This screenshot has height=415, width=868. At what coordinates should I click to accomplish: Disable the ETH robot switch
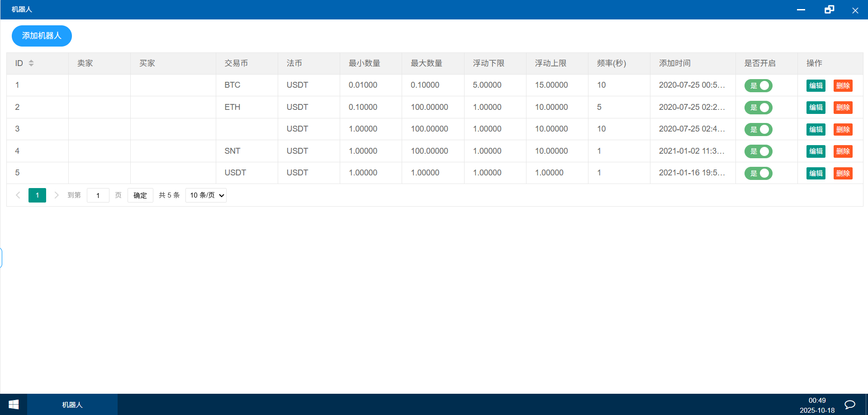click(x=759, y=108)
